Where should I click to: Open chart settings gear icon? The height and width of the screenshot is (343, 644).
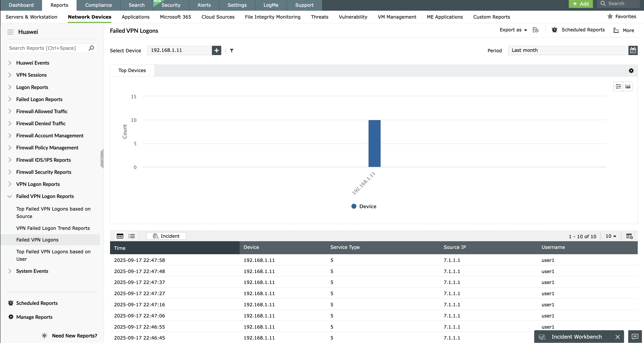click(631, 71)
